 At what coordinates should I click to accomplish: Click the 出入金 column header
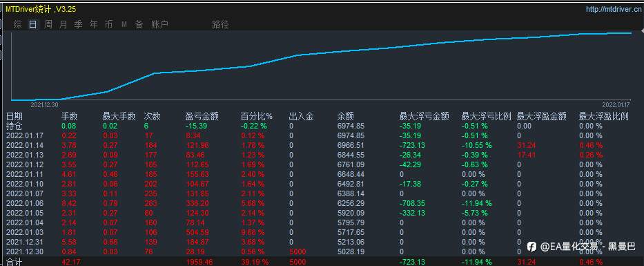point(301,116)
